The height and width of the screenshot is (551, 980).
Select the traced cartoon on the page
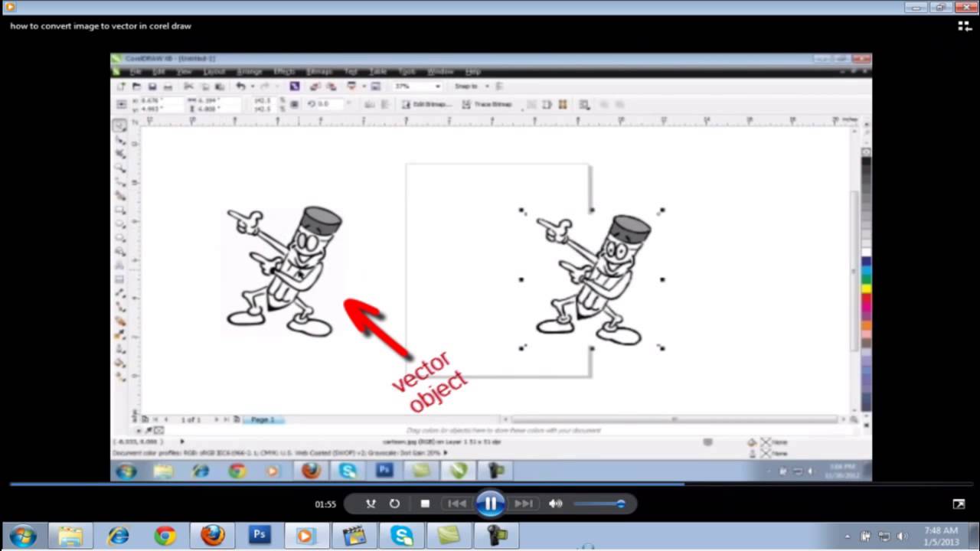pos(592,279)
